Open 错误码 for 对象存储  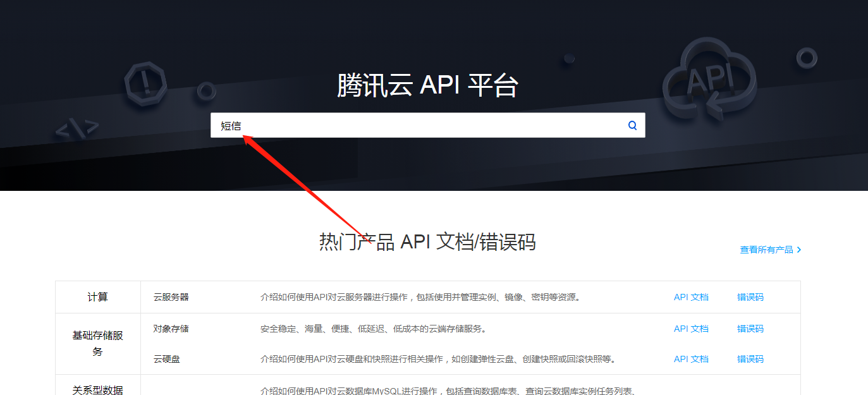(750, 329)
